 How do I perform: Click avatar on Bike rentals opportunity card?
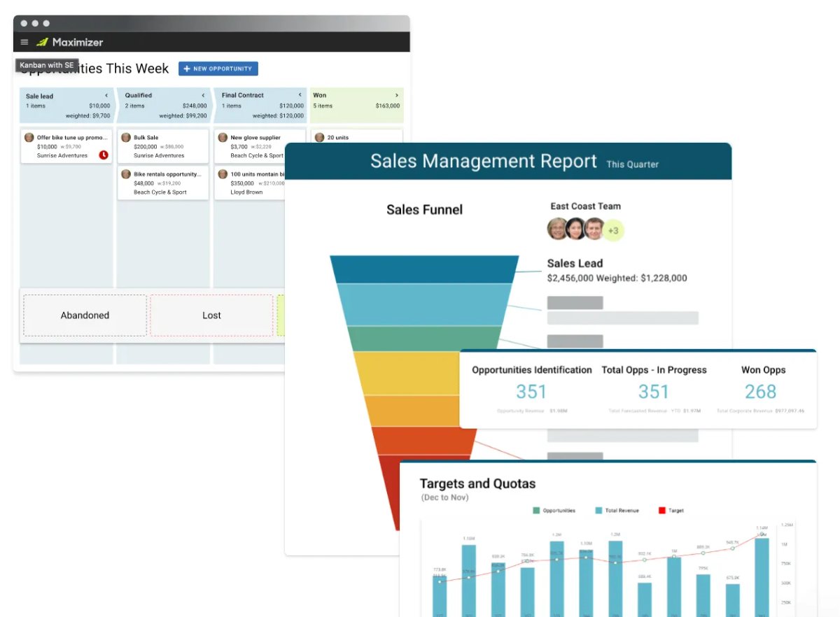pos(126,174)
